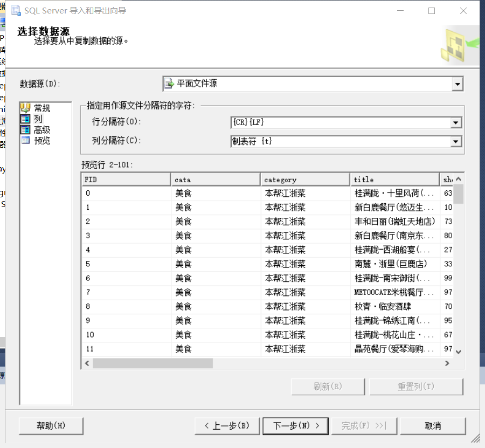Click the title column header

click(x=395, y=180)
